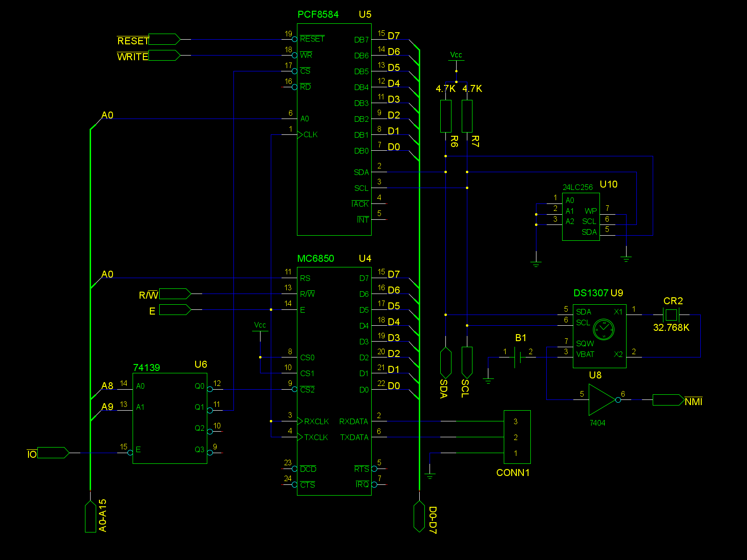
Task: Select resistor R7 body
Action: (467, 116)
